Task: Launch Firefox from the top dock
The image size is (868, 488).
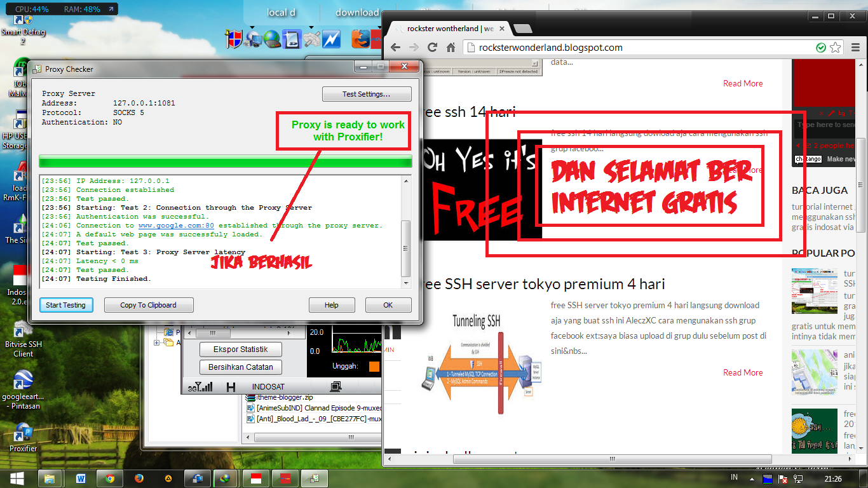Action: (x=361, y=39)
